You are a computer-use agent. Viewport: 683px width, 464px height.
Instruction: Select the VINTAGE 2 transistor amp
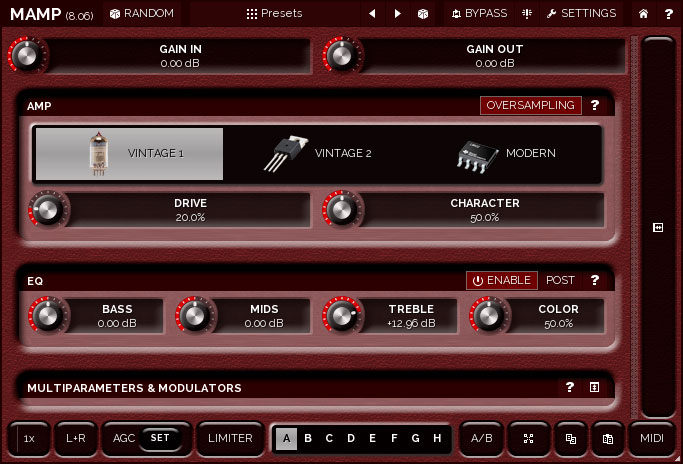pos(317,154)
